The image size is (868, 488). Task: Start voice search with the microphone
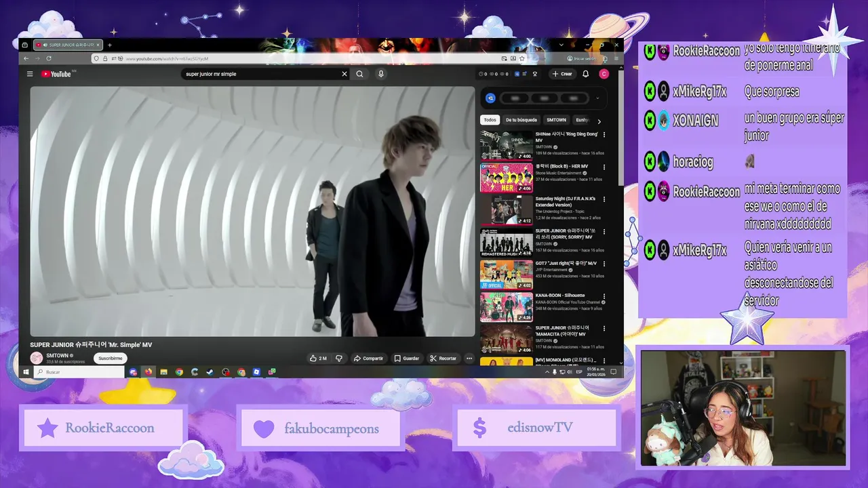click(x=381, y=74)
